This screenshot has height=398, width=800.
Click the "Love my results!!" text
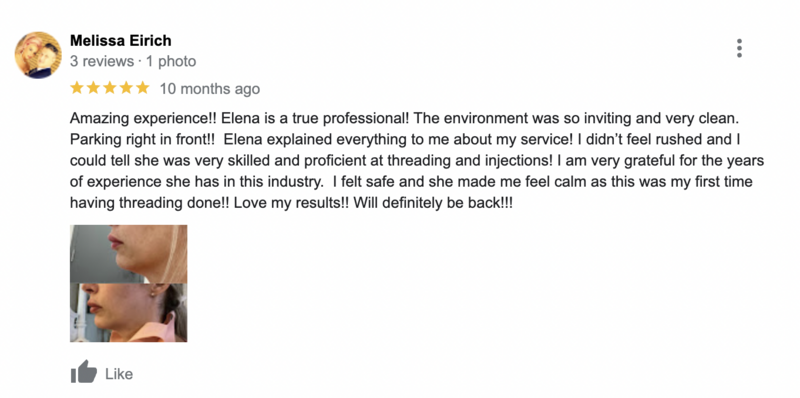292,203
